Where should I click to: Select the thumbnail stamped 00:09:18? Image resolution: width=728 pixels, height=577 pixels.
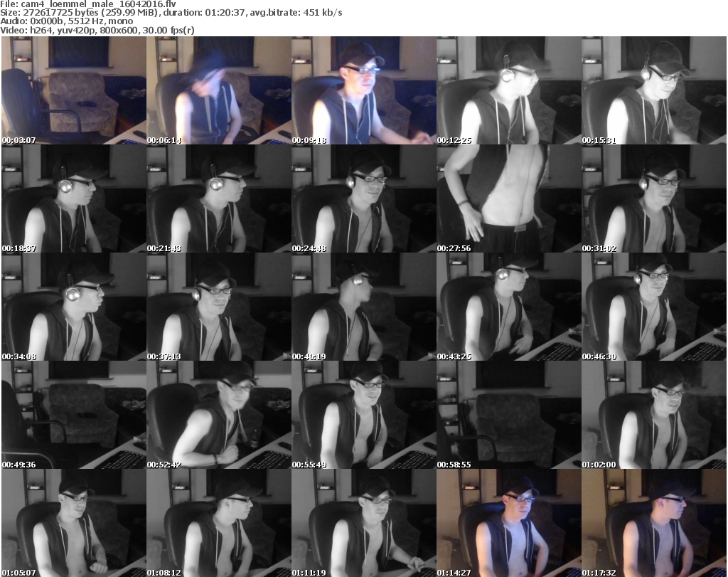(364, 90)
